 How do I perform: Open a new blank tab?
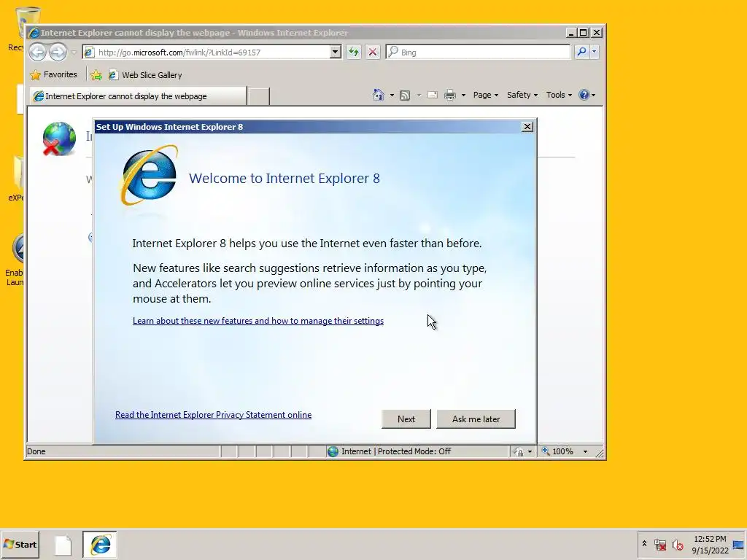259,96
